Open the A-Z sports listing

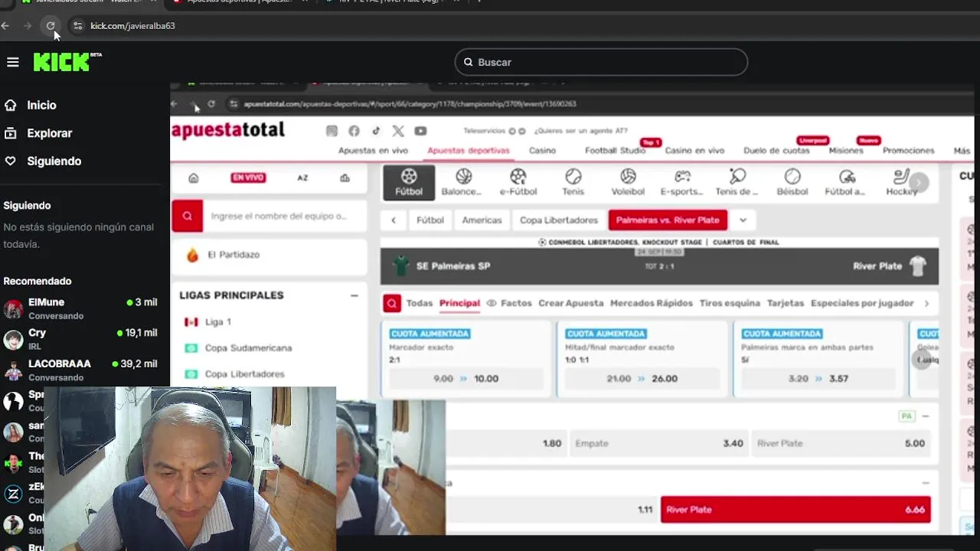tap(302, 178)
